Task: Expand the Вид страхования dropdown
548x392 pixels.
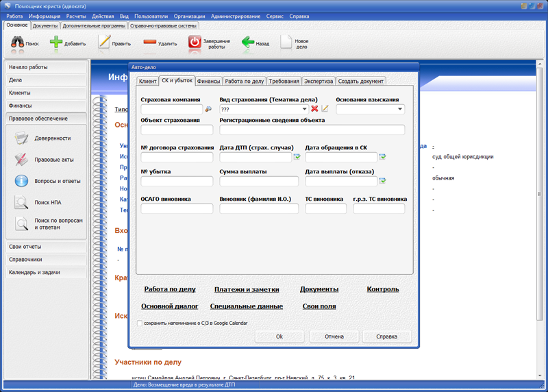Action: pyautogui.click(x=304, y=109)
